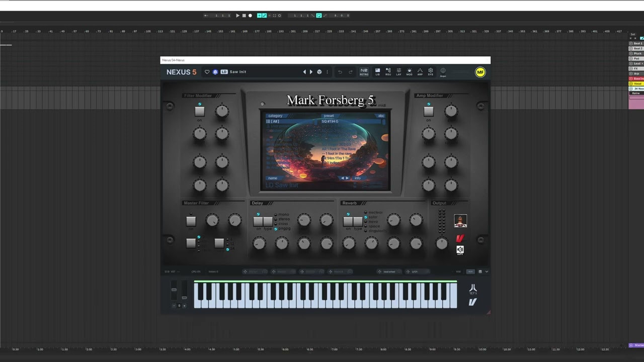Click the keyboard layout icon beside the chevron
The image size is (644, 362).
480,272
